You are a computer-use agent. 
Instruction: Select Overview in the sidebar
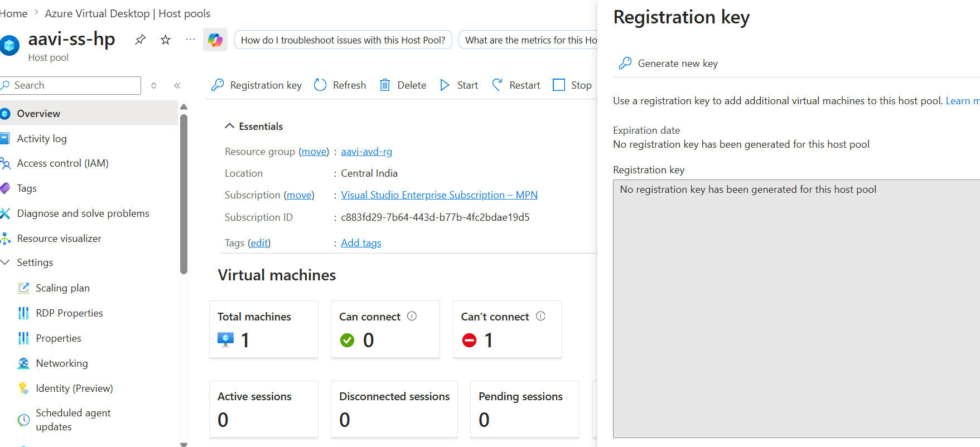89,113
